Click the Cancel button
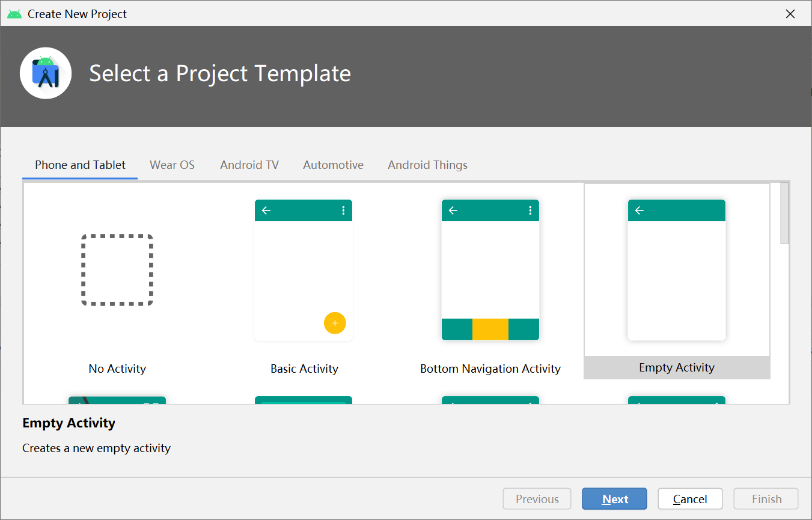The height and width of the screenshot is (520, 812). coord(690,499)
